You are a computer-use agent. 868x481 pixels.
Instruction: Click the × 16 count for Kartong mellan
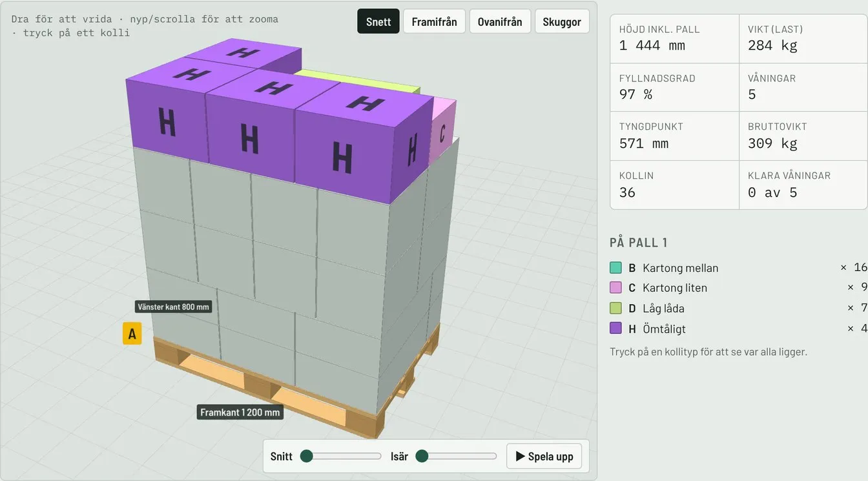point(854,267)
